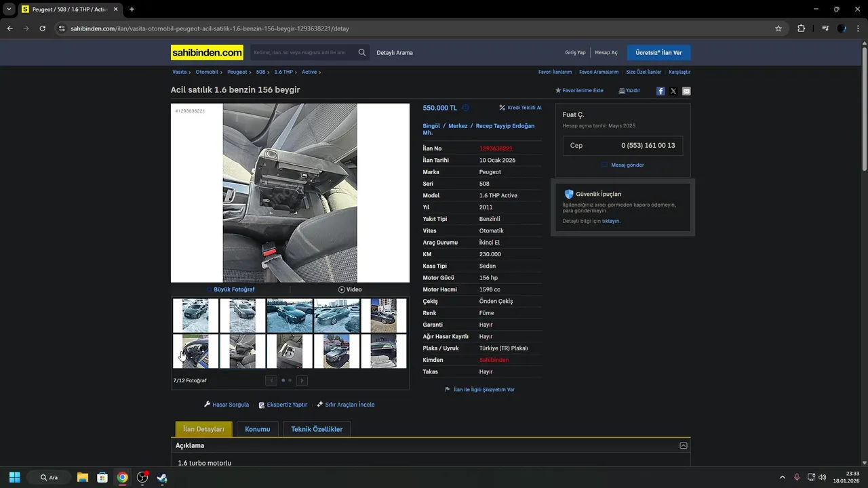Open the price history icon beside 550.000 TL
The width and height of the screenshot is (868, 488).
click(465, 108)
